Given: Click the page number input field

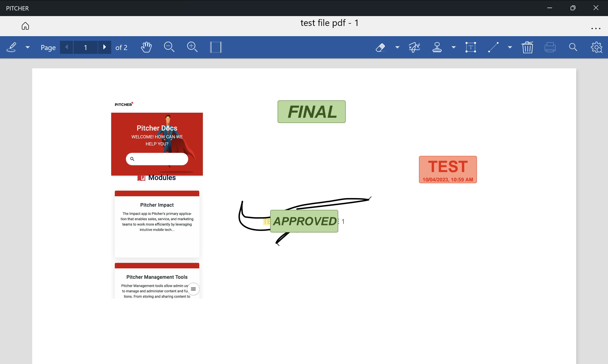Looking at the screenshot, I should pos(85,47).
